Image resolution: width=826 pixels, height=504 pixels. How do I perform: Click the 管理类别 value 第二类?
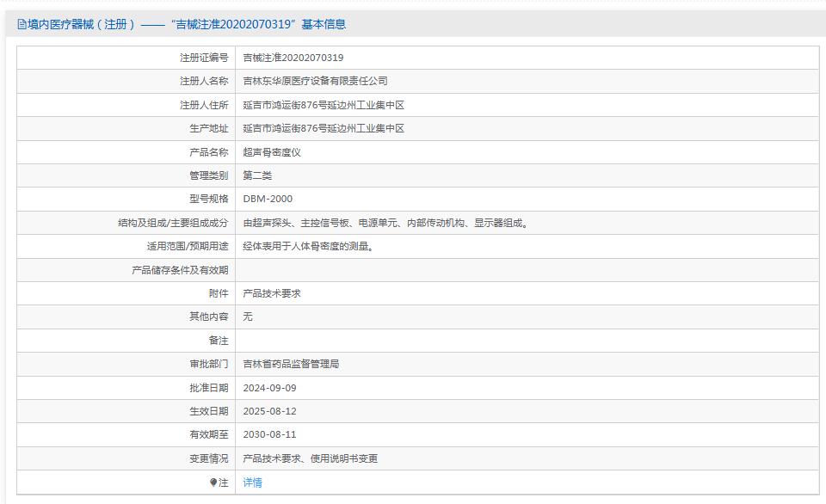pos(256,175)
